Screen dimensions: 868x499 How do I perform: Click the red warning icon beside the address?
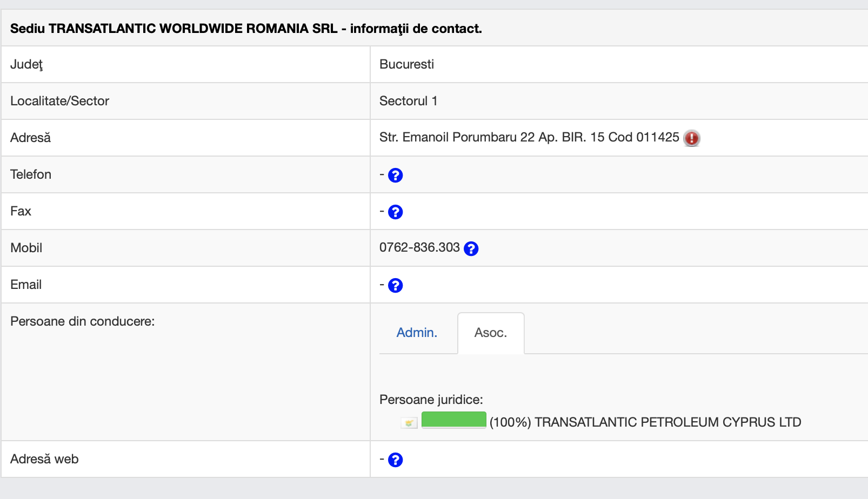[x=691, y=138]
